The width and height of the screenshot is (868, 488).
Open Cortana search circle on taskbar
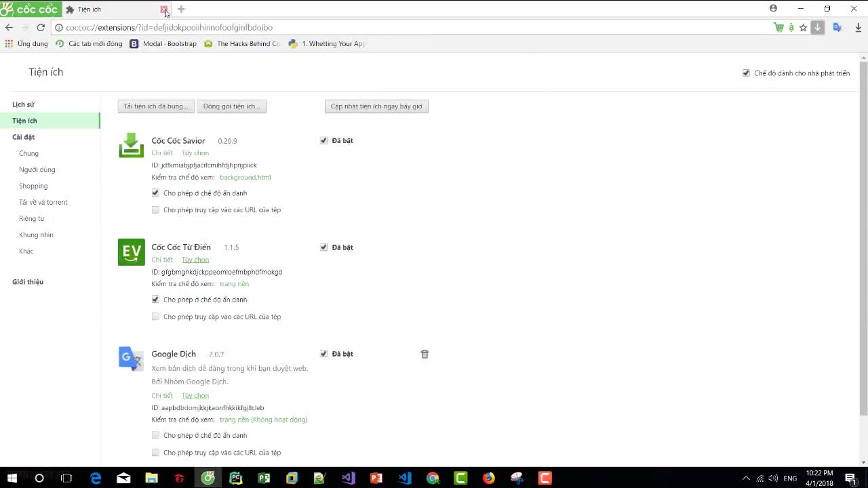coord(39,479)
